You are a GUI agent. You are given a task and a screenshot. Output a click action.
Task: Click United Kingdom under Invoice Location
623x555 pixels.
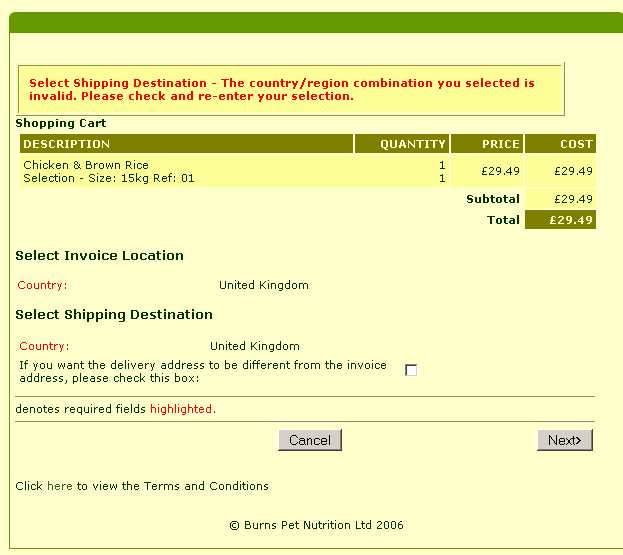[264, 285]
